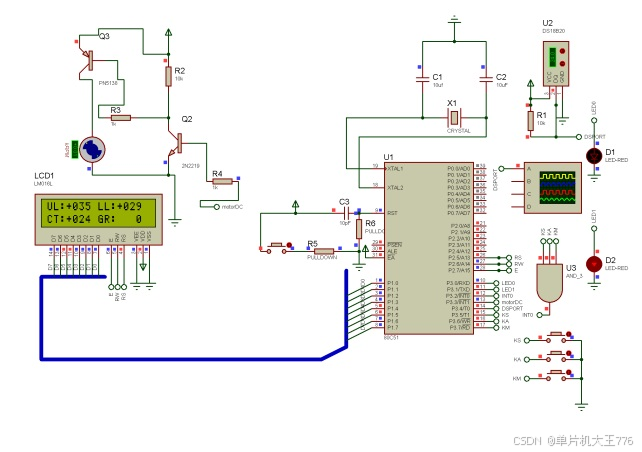
Task: Click the DC motor symbol
Action: 92,150
